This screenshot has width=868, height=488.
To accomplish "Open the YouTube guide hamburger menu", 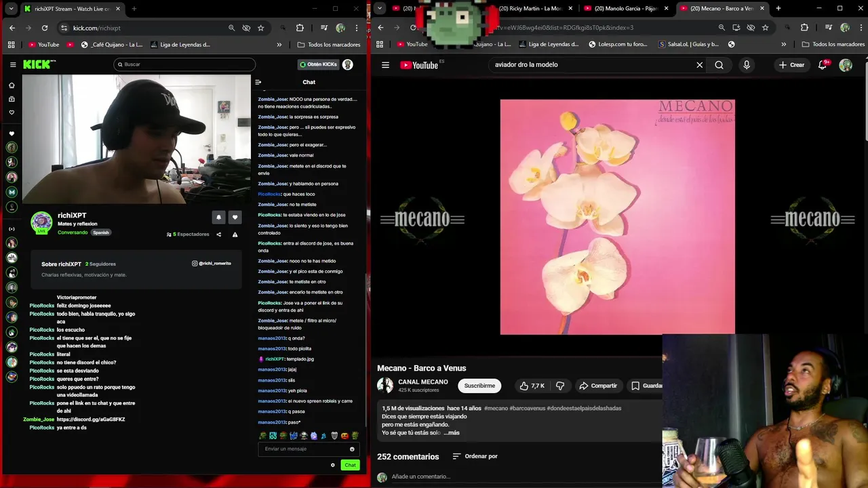I will click(385, 65).
